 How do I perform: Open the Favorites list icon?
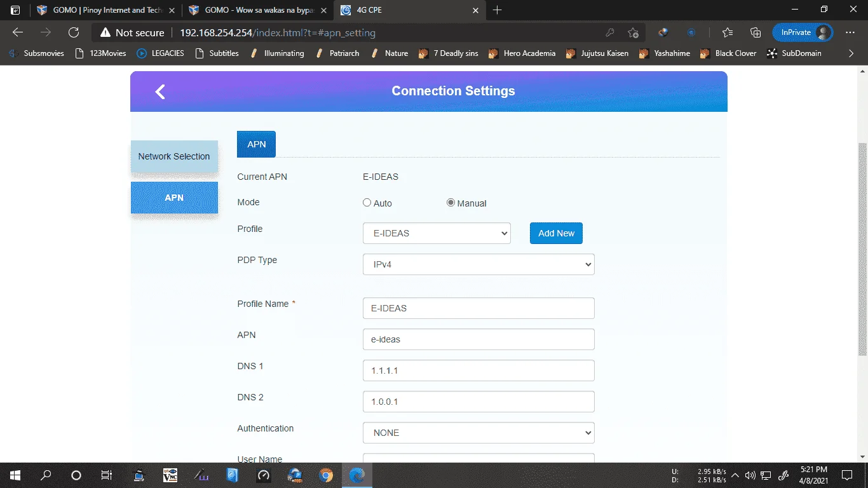click(728, 32)
